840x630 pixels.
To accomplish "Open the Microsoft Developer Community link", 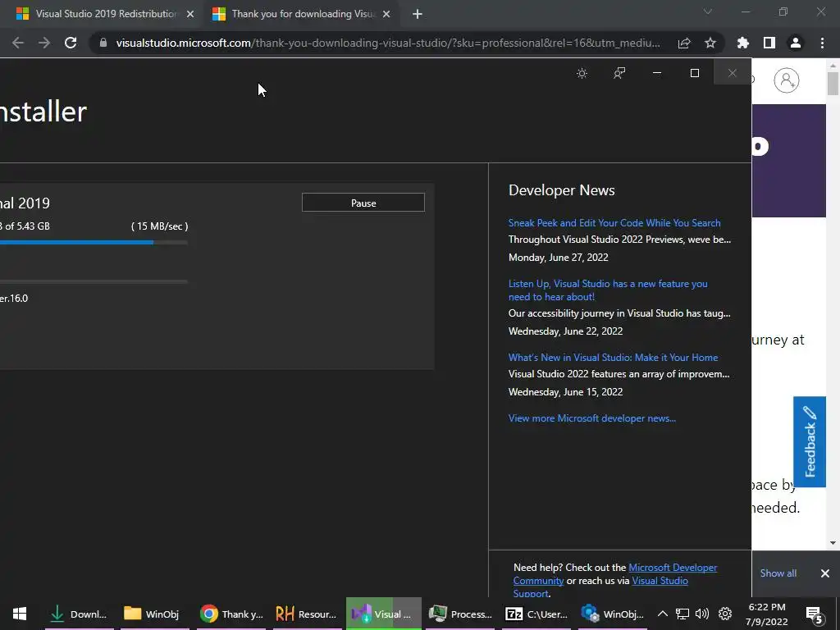I will point(673,568).
